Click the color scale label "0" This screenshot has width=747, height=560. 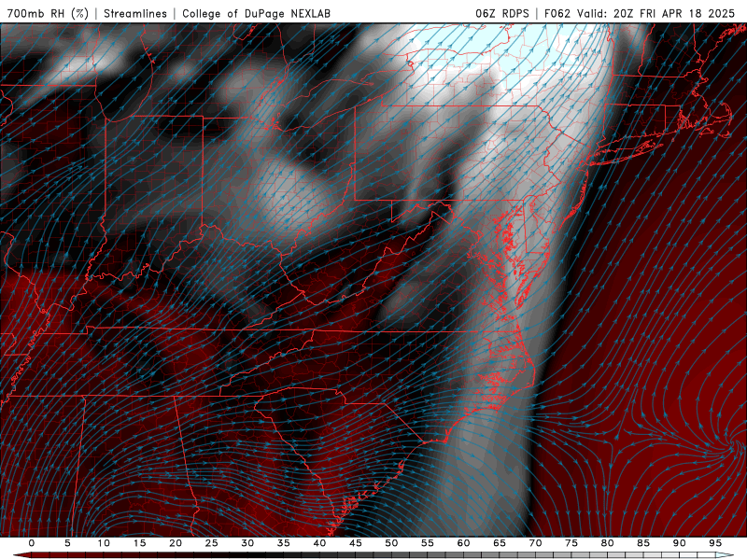point(32,543)
